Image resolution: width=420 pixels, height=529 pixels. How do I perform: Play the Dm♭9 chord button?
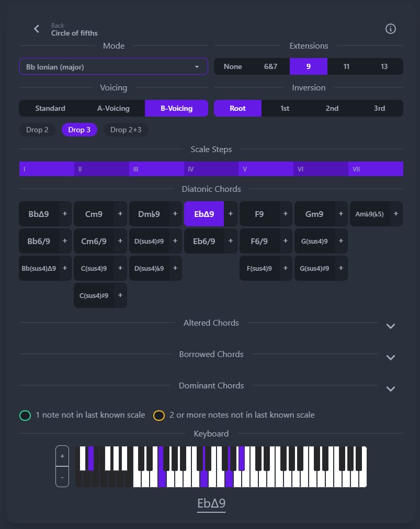point(149,214)
